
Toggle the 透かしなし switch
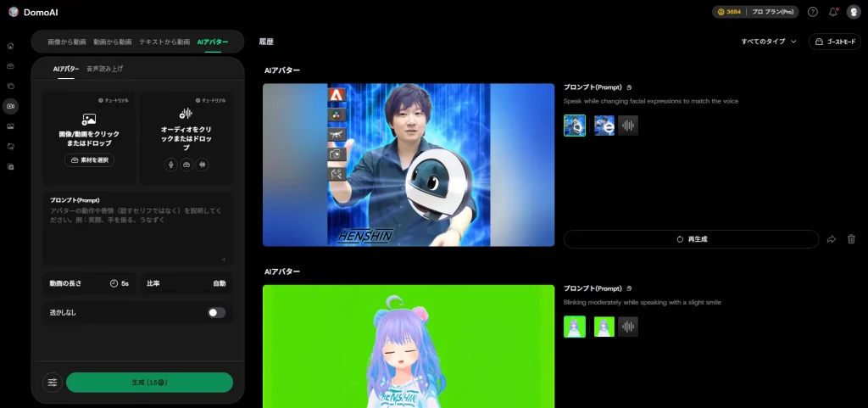coord(216,312)
